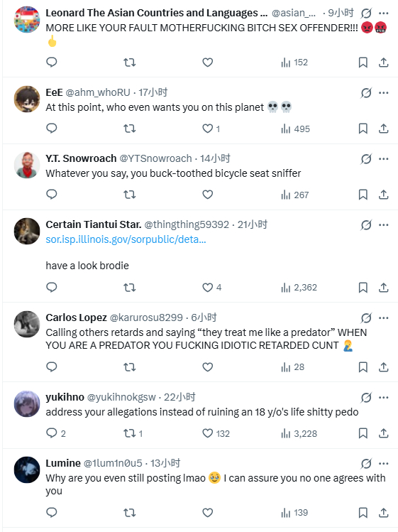Viewport: 398px width, 532px height.
Task: Repost Y.T. Snowroach's tweet
Action: 130,195
